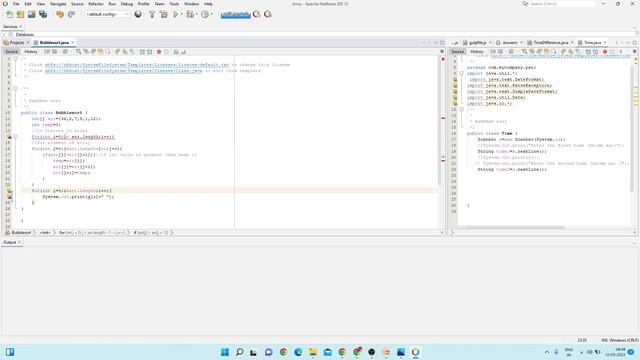
Task: Click the Save All toolbar icon
Action: point(43,14)
